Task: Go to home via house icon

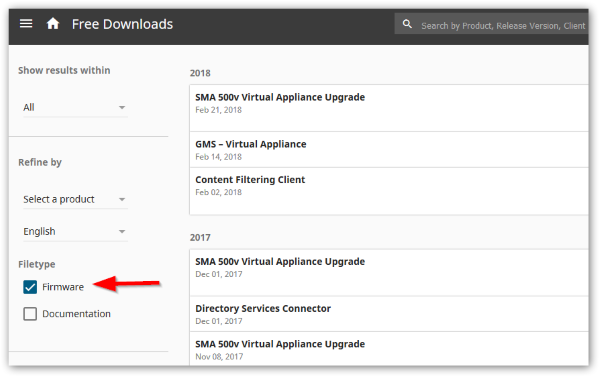Action: (x=53, y=24)
